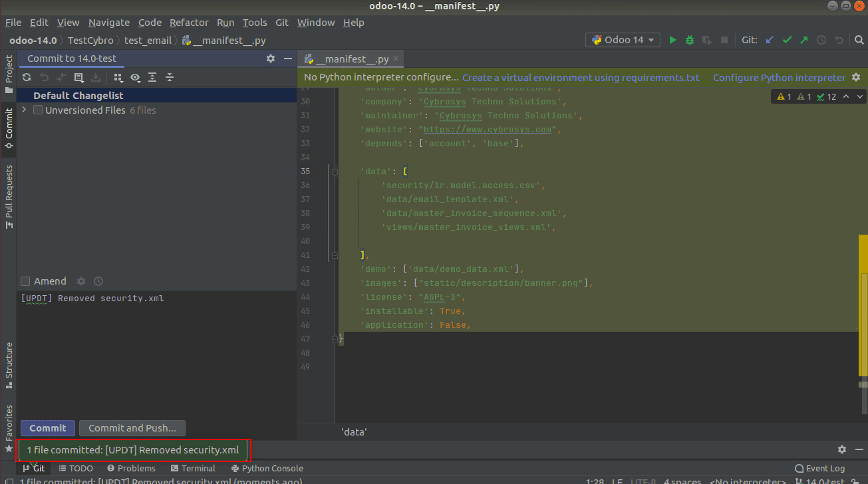
Task: Open the Event Log
Action: pyautogui.click(x=819, y=468)
